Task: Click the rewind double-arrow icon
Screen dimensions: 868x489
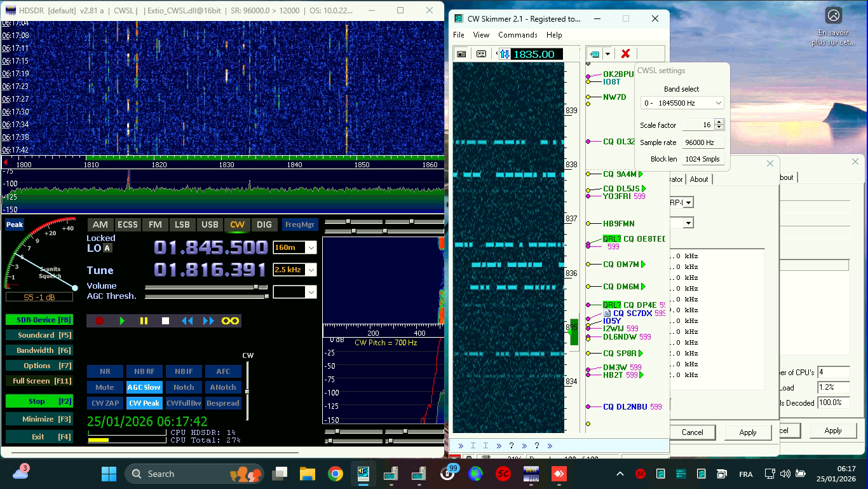Action: coord(187,321)
